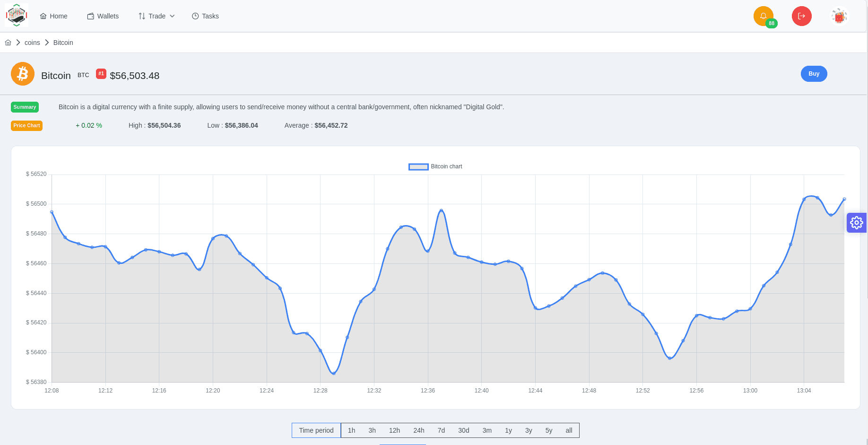Click the chart peak point near 12:37

pyautogui.click(x=441, y=210)
